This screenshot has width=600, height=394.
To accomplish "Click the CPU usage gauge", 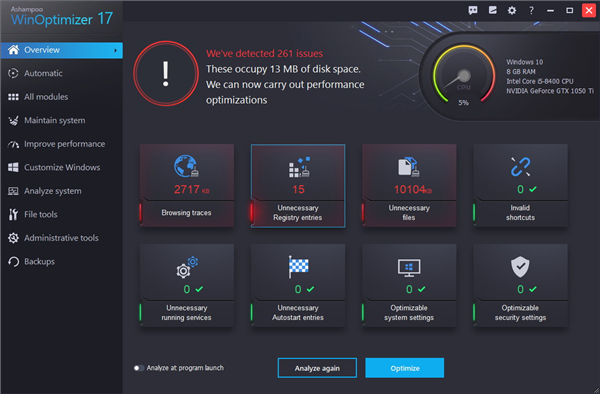I will 464,75.
